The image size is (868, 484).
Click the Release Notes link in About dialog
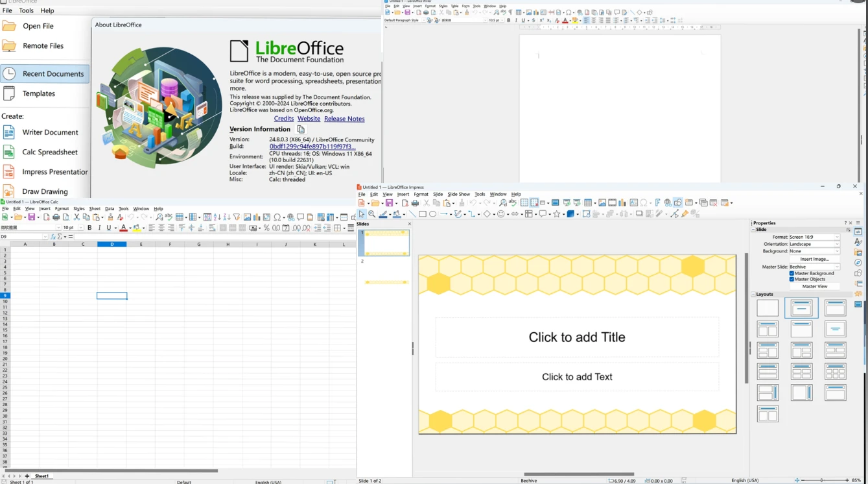(x=344, y=119)
